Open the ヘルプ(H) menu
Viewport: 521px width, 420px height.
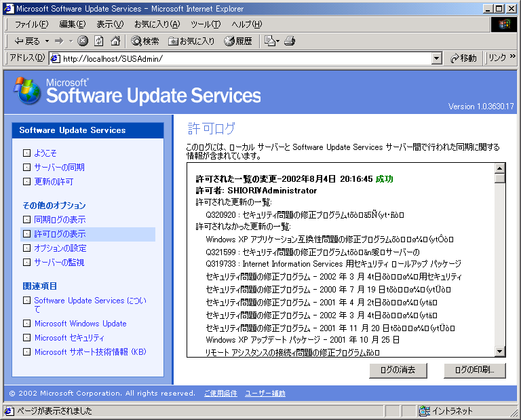tap(247, 24)
